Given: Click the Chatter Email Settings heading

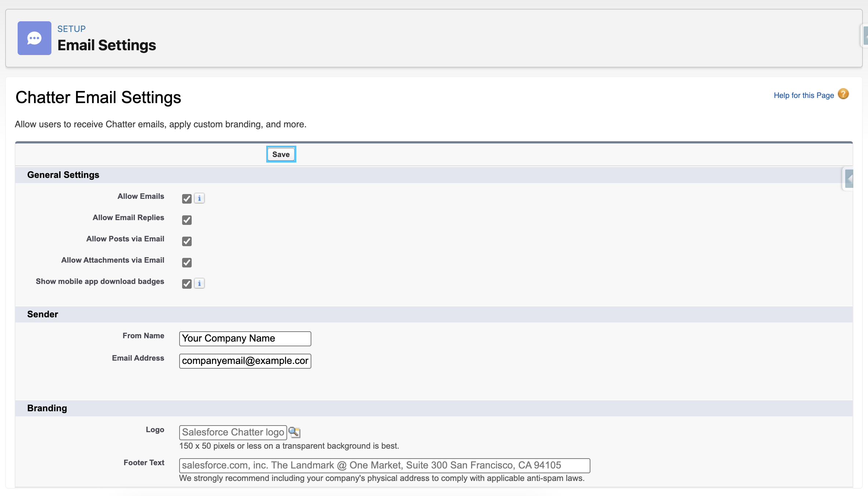Looking at the screenshot, I should [98, 98].
